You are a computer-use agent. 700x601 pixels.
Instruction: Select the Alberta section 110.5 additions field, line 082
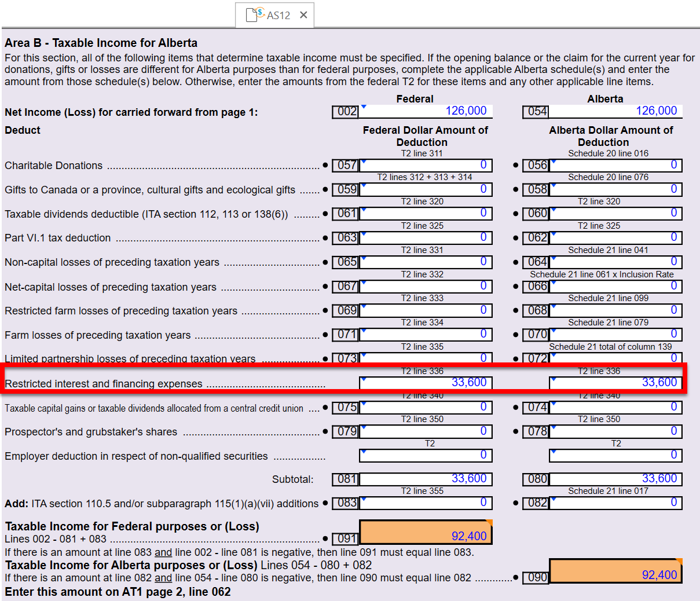615,503
